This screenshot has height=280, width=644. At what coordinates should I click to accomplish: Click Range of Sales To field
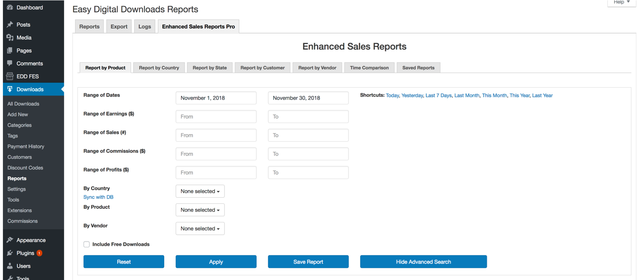coord(308,135)
